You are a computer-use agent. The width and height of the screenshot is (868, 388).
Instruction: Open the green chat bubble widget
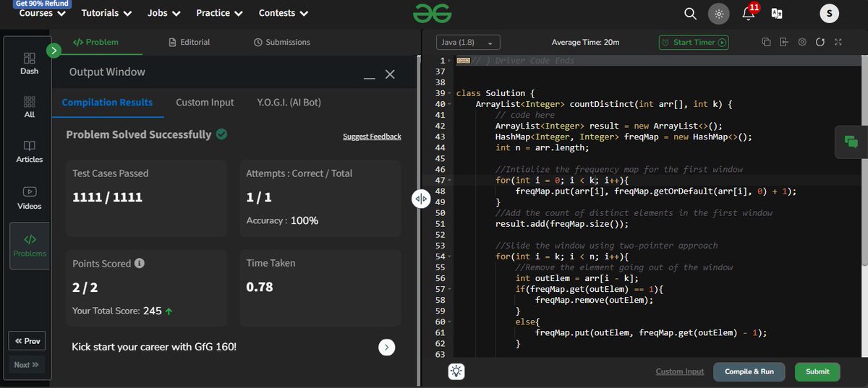[851, 142]
